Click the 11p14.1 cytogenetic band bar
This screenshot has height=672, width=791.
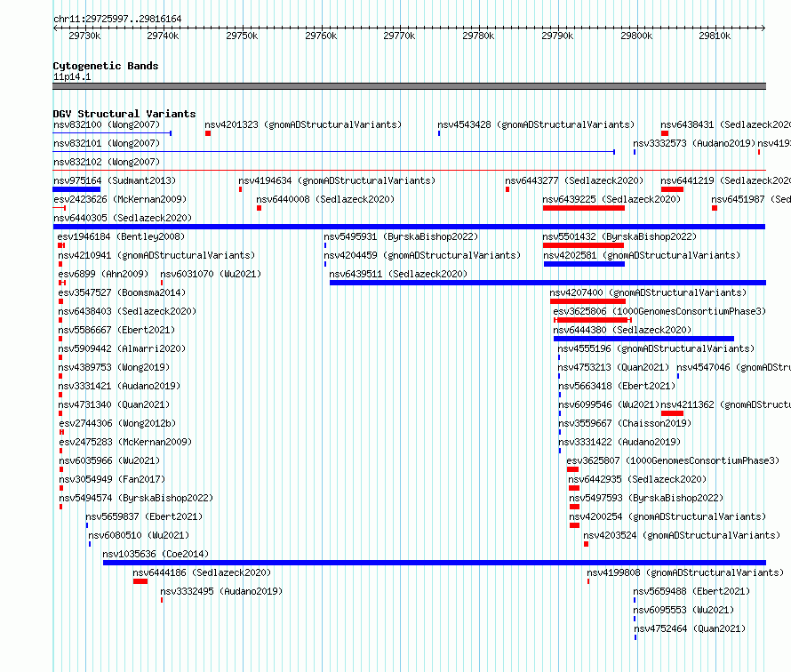(x=409, y=86)
